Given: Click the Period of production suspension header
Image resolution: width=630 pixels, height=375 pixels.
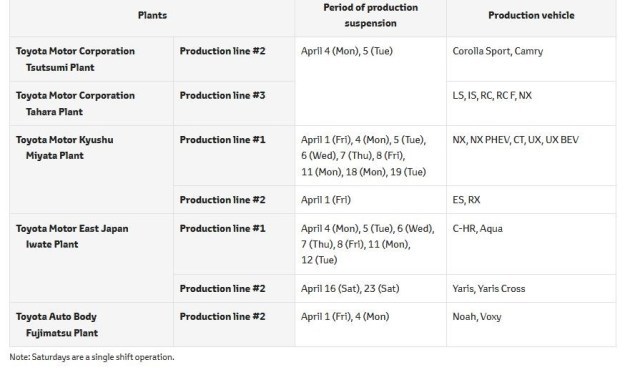Looking at the screenshot, I should coord(370,16).
